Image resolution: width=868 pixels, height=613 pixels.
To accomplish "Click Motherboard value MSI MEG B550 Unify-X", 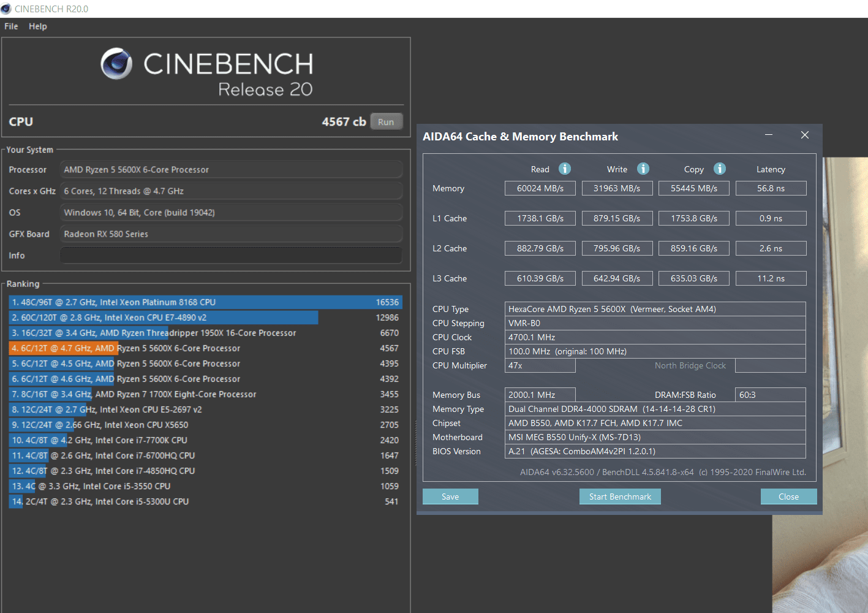I will [x=655, y=437].
